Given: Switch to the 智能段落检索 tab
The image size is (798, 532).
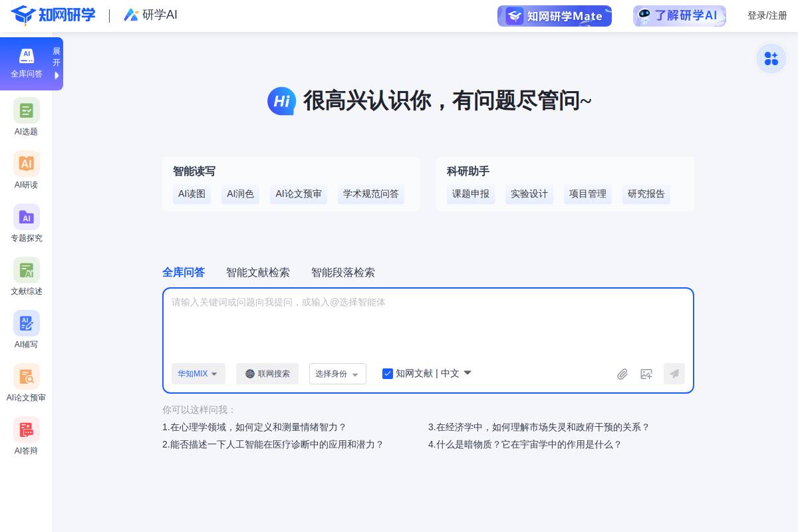Looking at the screenshot, I should [x=343, y=272].
